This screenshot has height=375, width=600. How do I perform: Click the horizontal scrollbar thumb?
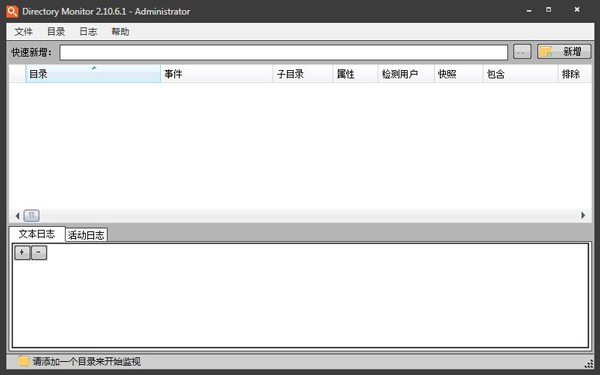point(31,216)
